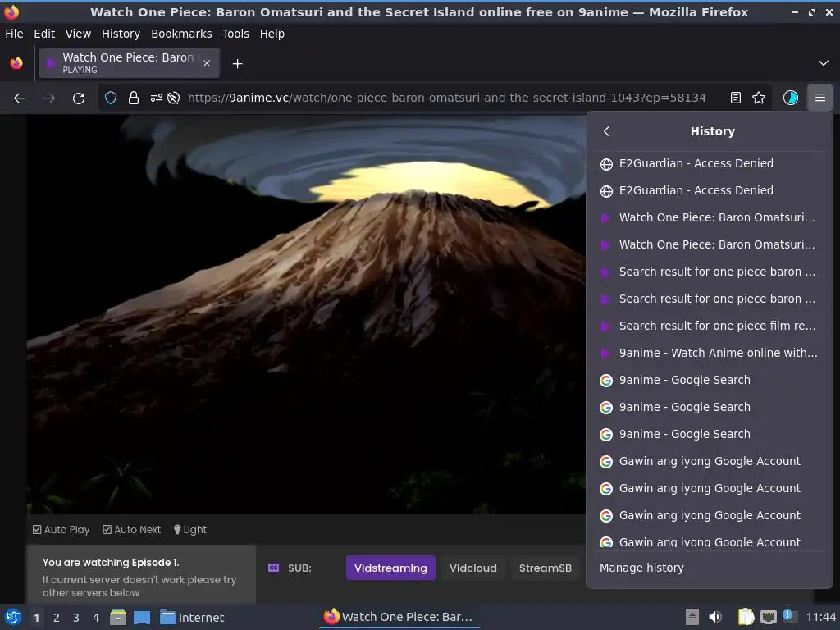Open the removable media tray icon

pyautogui.click(x=692, y=618)
